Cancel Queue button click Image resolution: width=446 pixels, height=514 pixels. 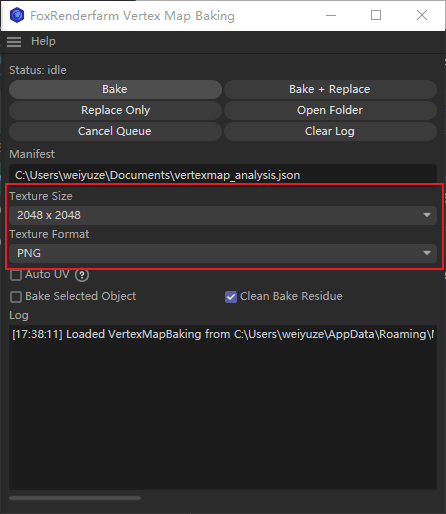pyautogui.click(x=115, y=131)
